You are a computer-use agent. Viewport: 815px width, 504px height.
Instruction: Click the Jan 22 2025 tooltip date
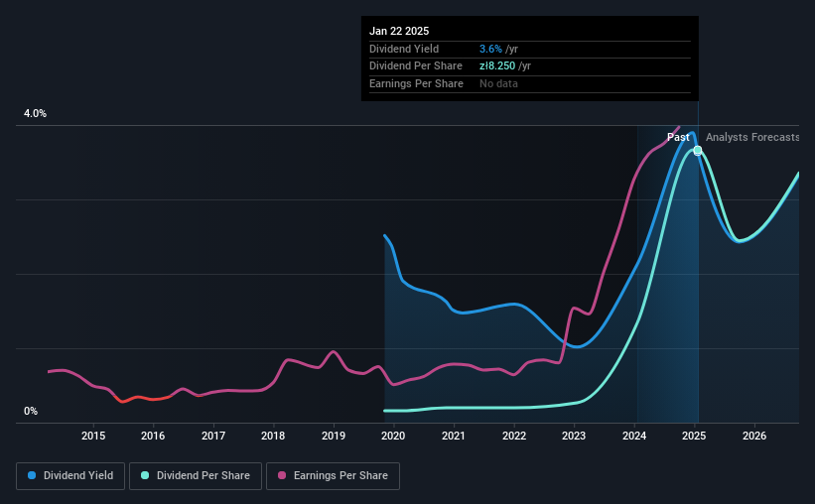point(399,31)
